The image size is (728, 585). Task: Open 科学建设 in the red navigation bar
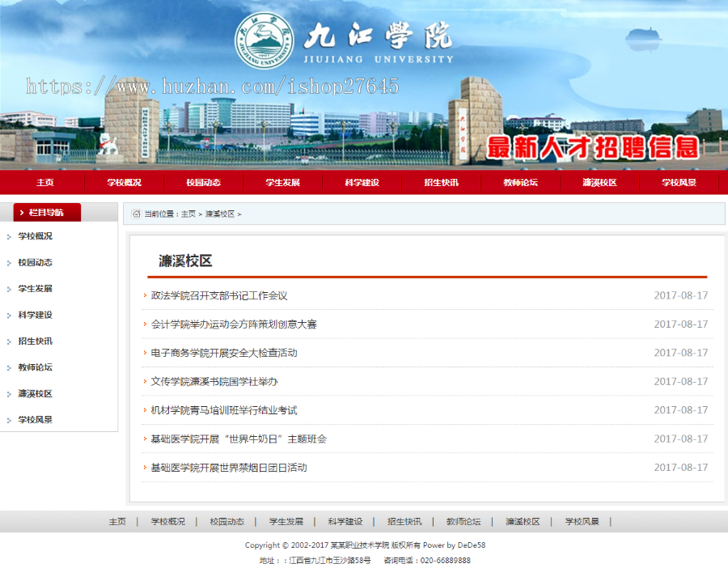362,183
